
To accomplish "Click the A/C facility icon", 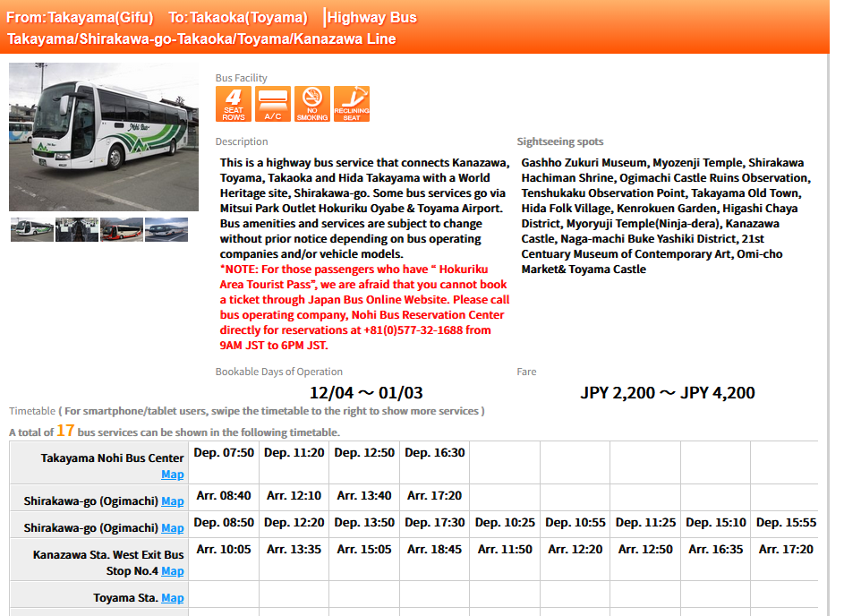I will (273, 104).
